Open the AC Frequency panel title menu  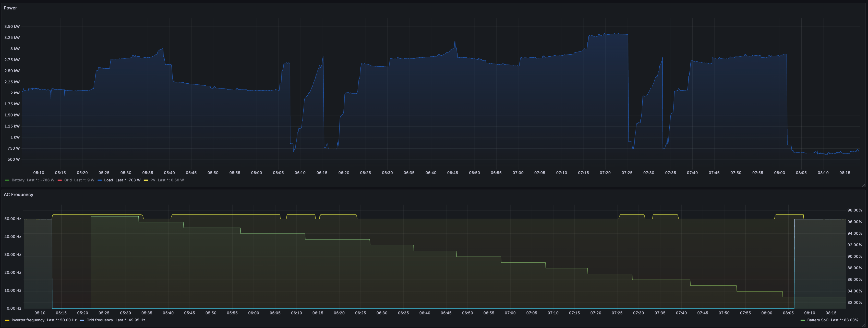19,195
